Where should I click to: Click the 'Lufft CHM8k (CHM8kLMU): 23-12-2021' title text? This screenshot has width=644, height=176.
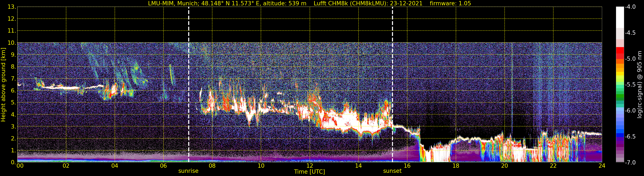(368, 3)
